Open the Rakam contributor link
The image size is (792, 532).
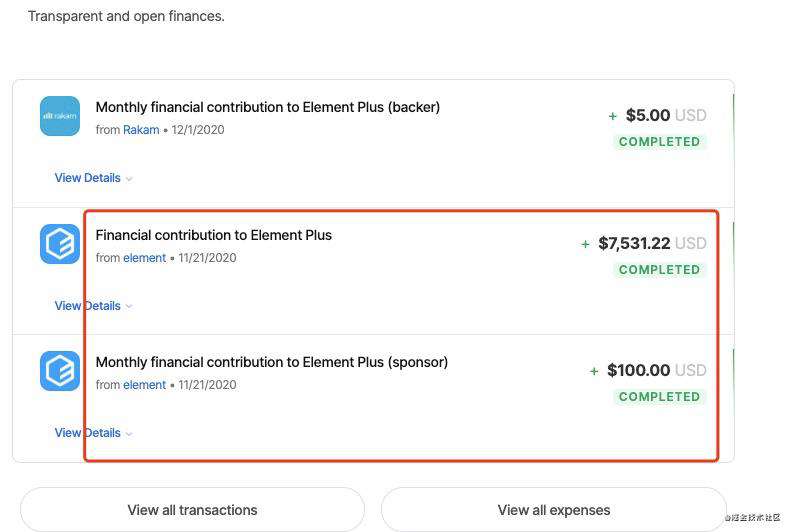coord(141,130)
